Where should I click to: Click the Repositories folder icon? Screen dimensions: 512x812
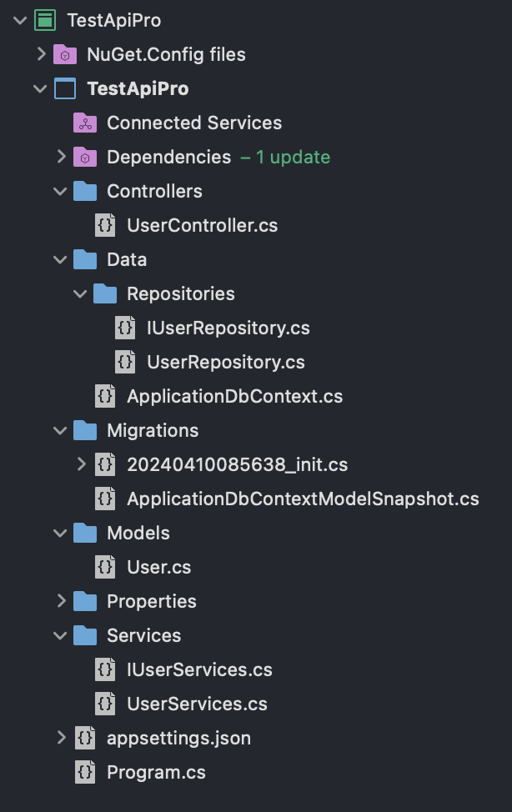pos(105,293)
